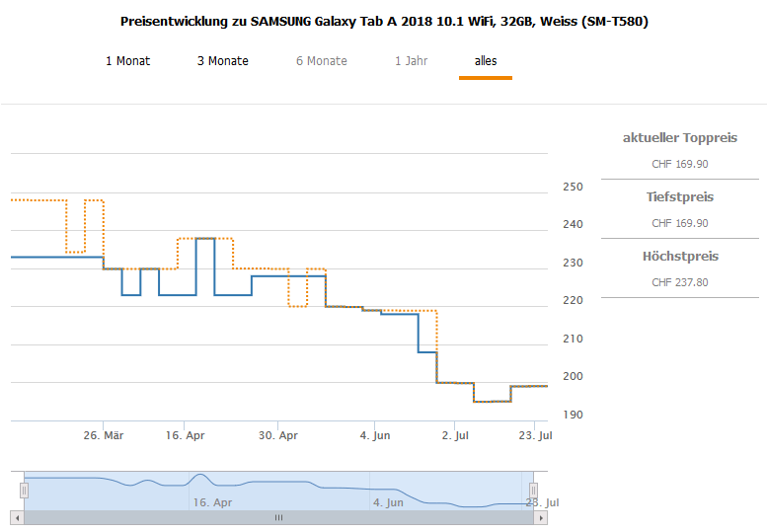Choose the '6 Monate' range
The height and width of the screenshot is (532, 767).
(322, 61)
